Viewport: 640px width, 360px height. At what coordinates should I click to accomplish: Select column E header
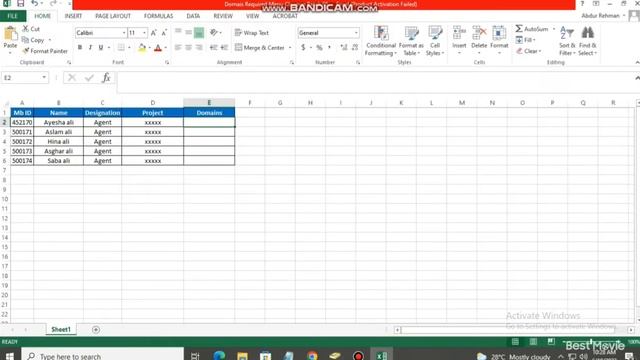(209, 102)
